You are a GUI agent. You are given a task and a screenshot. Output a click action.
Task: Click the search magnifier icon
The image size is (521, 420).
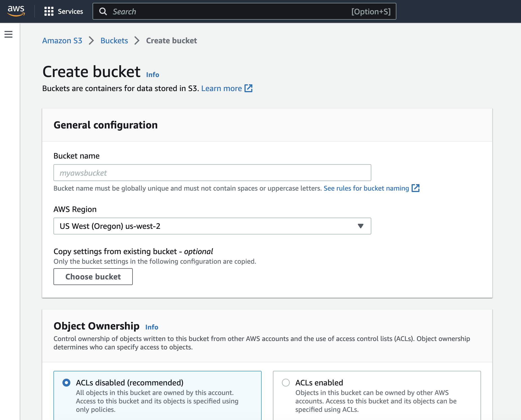click(103, 12)
